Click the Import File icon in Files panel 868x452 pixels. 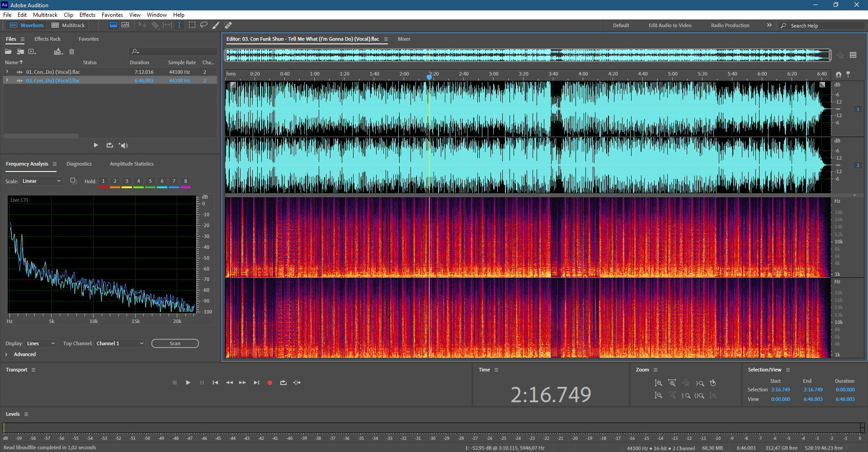(20, 52)
